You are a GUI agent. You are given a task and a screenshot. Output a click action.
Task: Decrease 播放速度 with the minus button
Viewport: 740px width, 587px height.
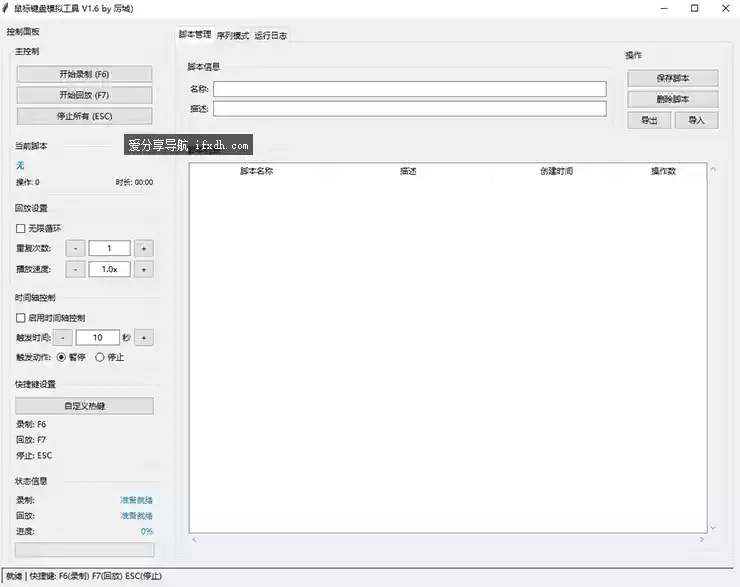coord(76,269)
